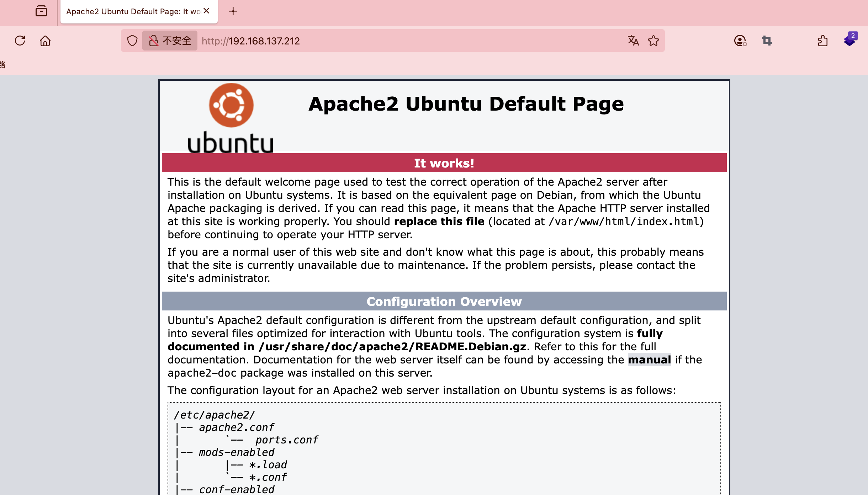Image resolution: width=868 pixels, height=495 pixels.
Task: Click the mods-enabled entry in layout tree
Action: (237, 452)
